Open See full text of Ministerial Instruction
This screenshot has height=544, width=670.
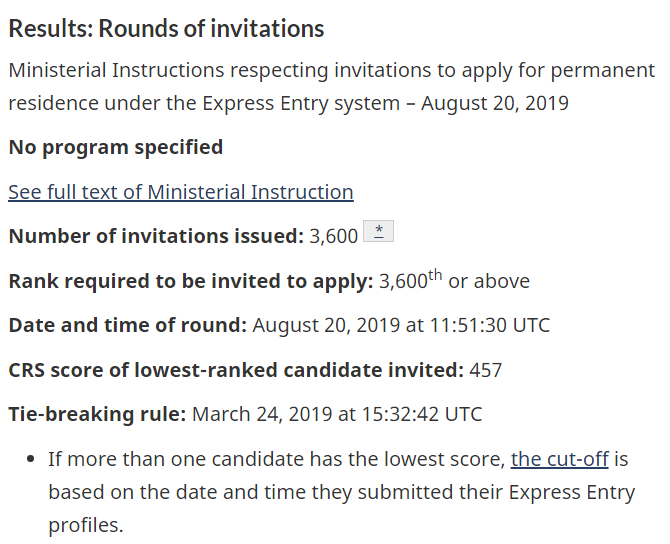(181, 192)
